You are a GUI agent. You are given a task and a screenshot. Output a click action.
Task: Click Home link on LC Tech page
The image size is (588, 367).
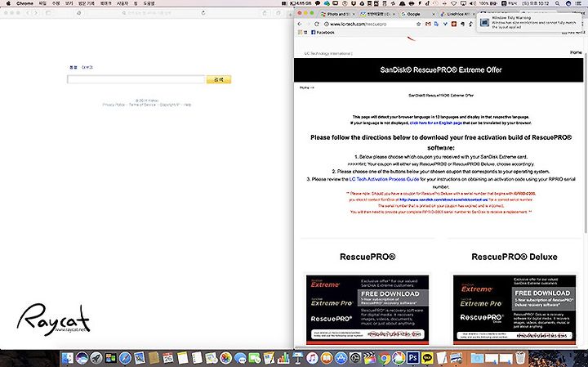(576, 52)
